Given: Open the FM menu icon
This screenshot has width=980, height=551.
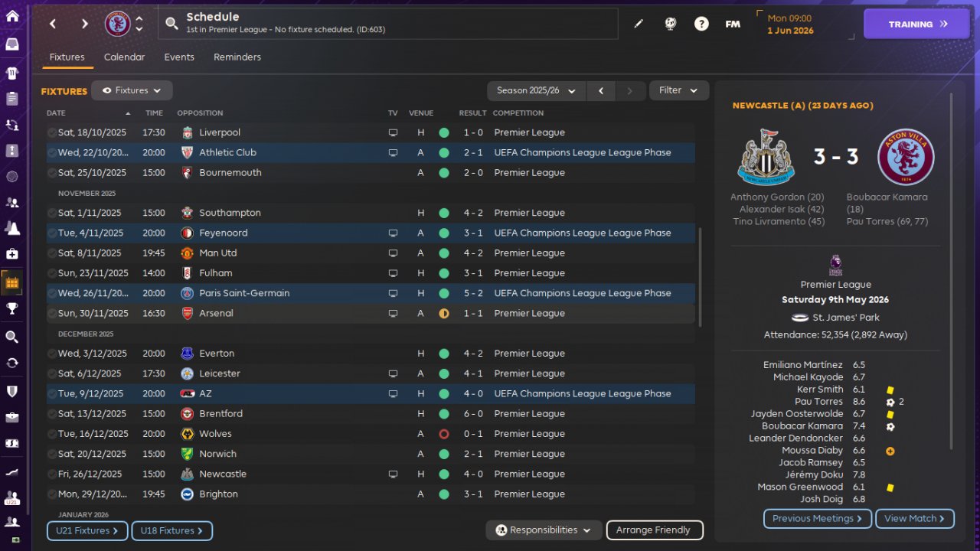Looking at the screenshot, I should [x=733, y=24].
